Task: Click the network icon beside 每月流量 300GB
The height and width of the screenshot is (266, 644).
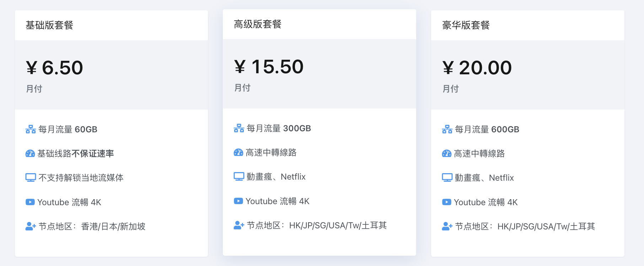Action: (x=239, y=128)
